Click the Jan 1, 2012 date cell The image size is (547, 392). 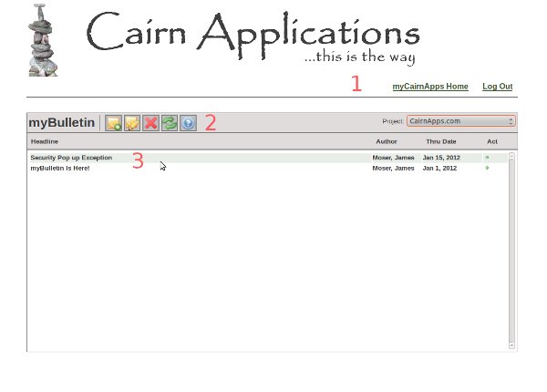coord(439,168)
